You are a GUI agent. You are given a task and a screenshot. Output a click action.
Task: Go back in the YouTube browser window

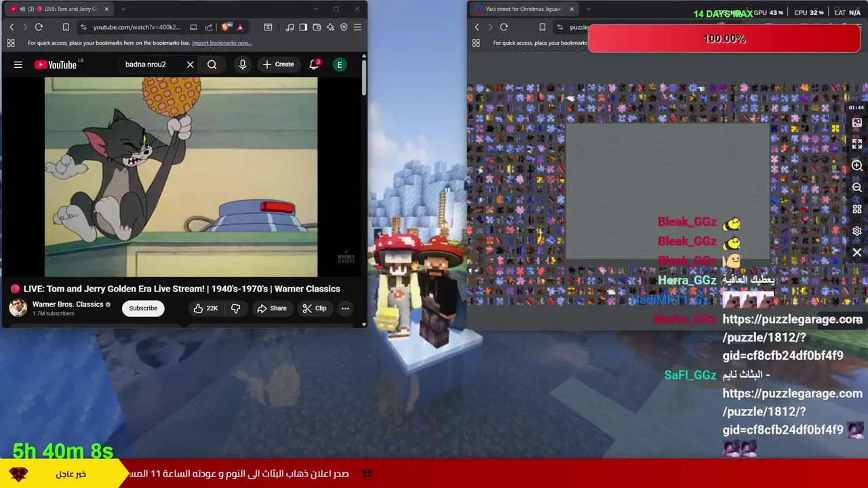pyautogui.click(x=12, y=27)
